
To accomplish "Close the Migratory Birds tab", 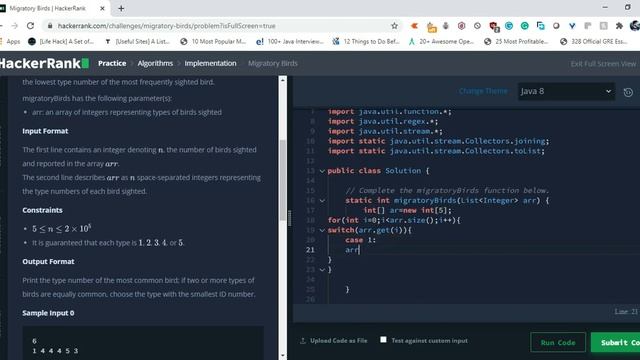I will [102, 8].
